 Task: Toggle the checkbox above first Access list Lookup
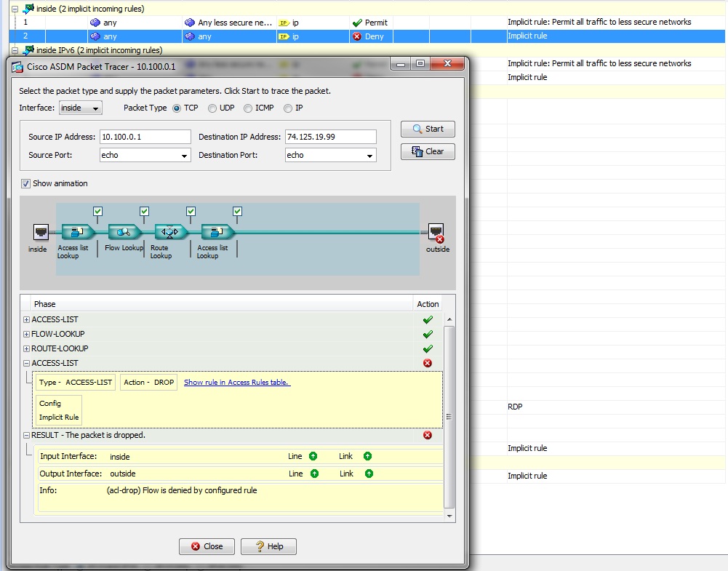(x=97, y=211)
